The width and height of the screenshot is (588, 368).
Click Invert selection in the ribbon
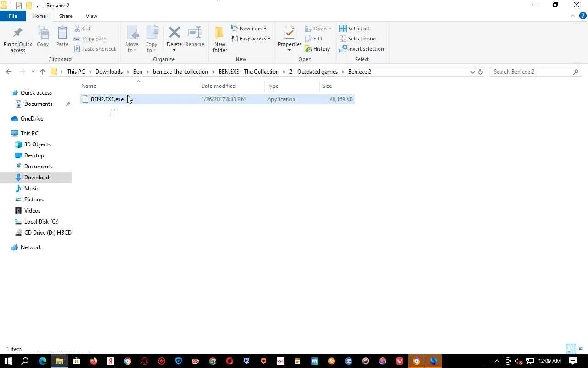(x=362, y=49)
